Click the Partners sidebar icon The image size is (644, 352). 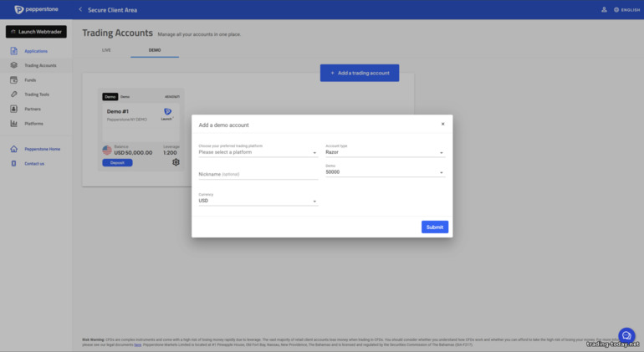(x=14, y=109)
